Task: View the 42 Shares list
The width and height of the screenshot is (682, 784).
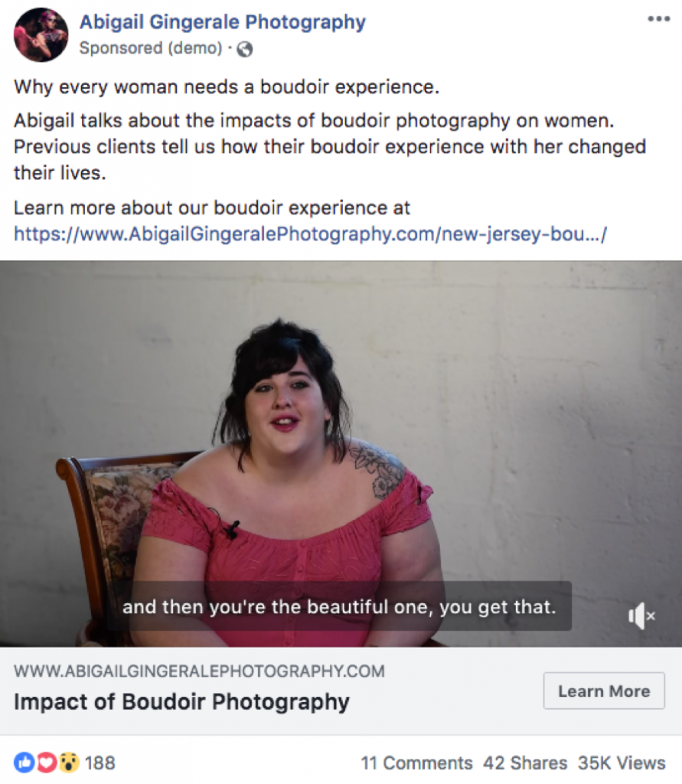Action: pyautogui.click(x=525, y=763)
